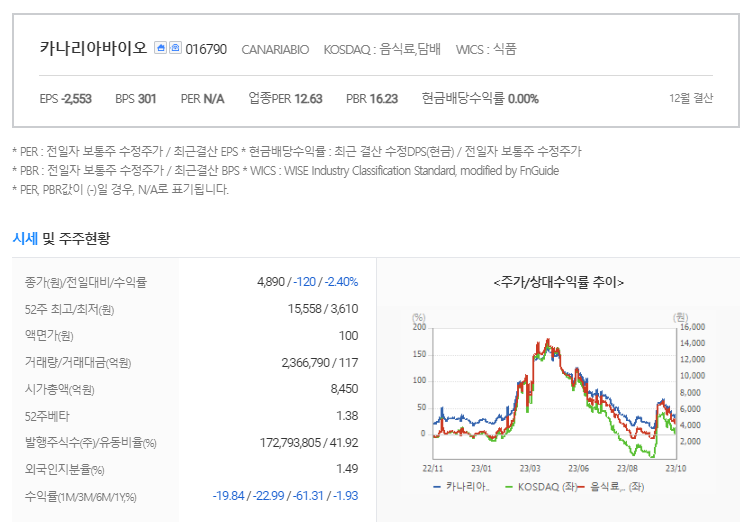Screen dimensions: 746x522
Task: Click the 12월 결산 label
Action: [x=691, y=98]
